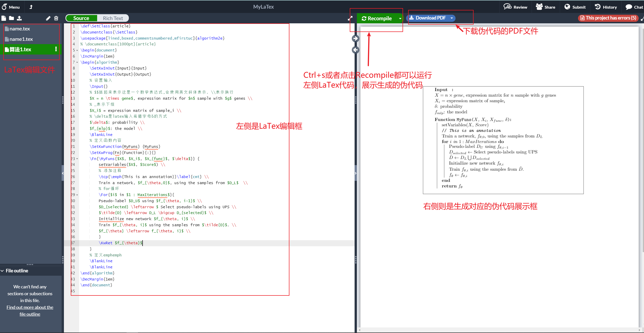Screen dimensions: 644x333
Task: Click the new file icon
Action: click(4, 18)
